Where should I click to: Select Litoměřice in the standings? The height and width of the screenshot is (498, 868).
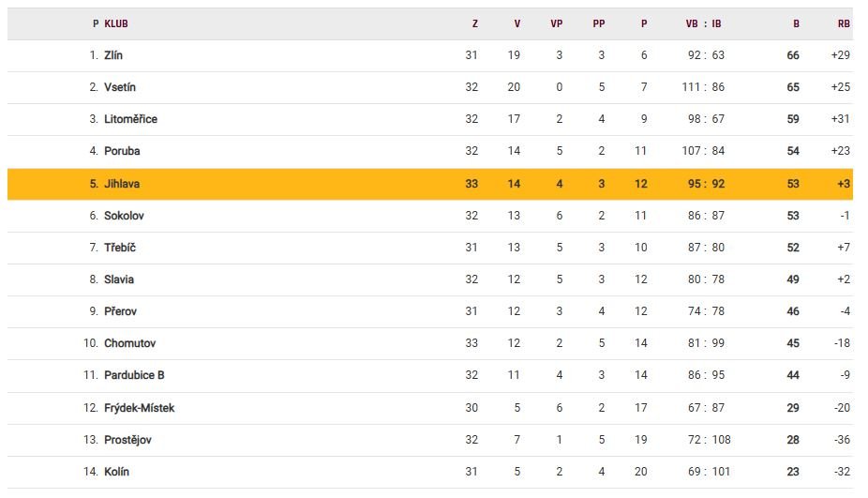tap(130, 119)
